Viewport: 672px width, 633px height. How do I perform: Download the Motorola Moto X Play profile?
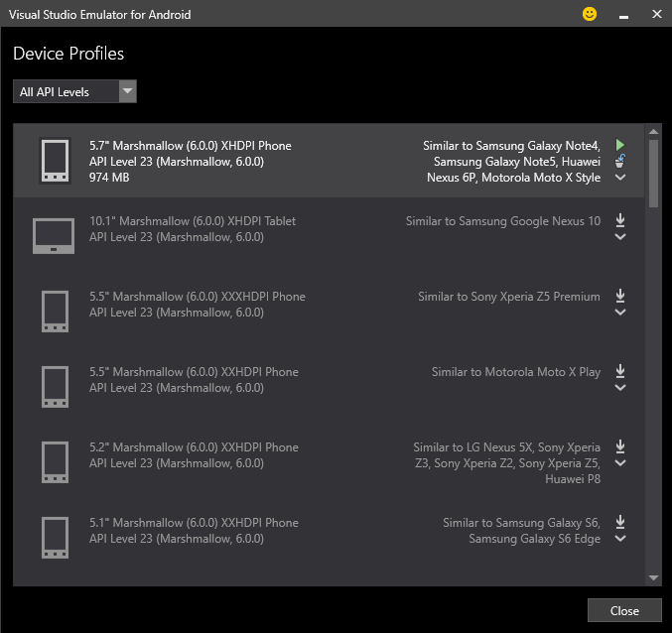tap(620, 371)
